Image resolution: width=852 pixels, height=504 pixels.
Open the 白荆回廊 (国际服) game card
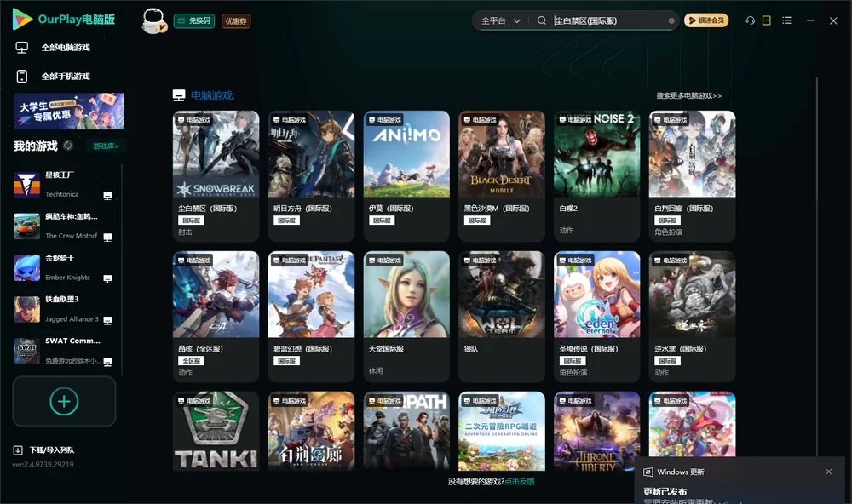pos(692,176)
